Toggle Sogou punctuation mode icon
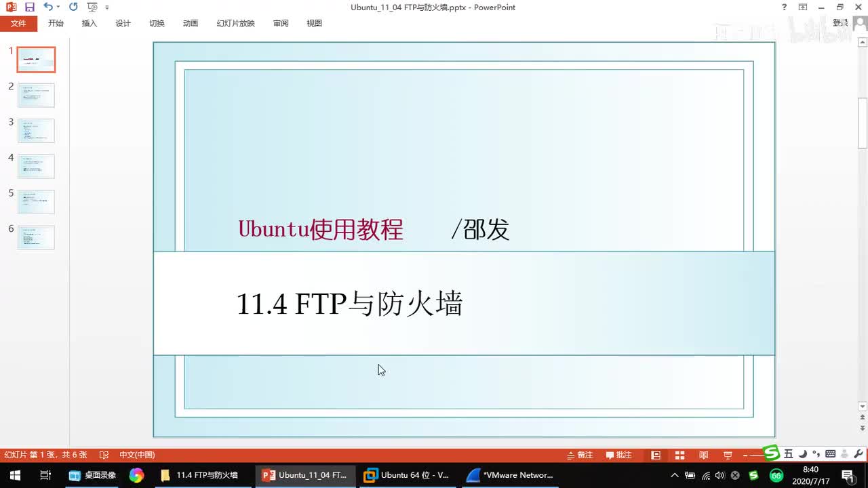Screen dimensions: 868x488 point(815,454)
